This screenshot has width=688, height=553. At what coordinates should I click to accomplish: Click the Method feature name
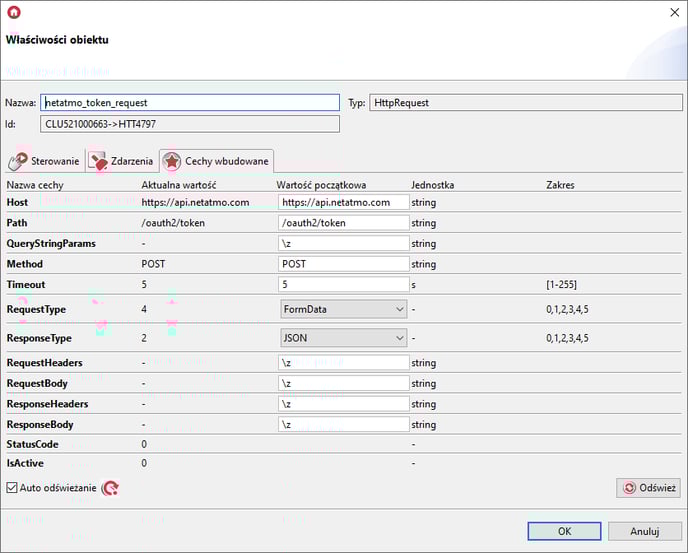pyautogui.click(x=25, y=264)
